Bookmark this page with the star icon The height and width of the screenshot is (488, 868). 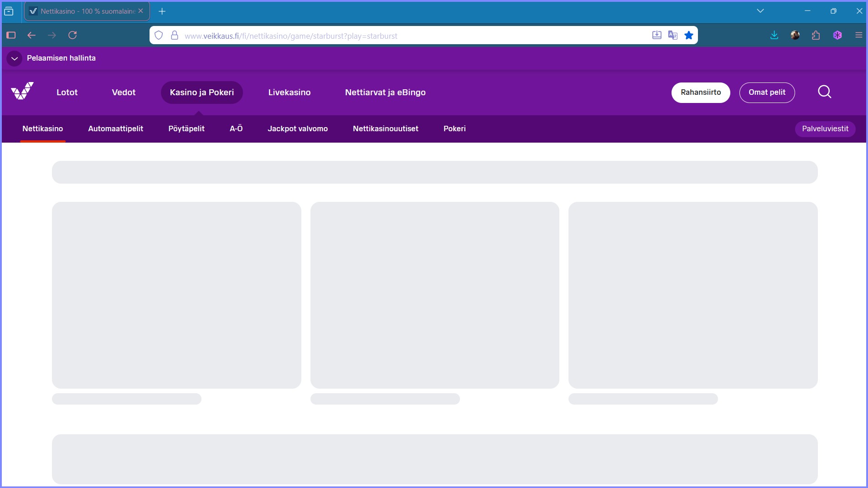point(689,36)
